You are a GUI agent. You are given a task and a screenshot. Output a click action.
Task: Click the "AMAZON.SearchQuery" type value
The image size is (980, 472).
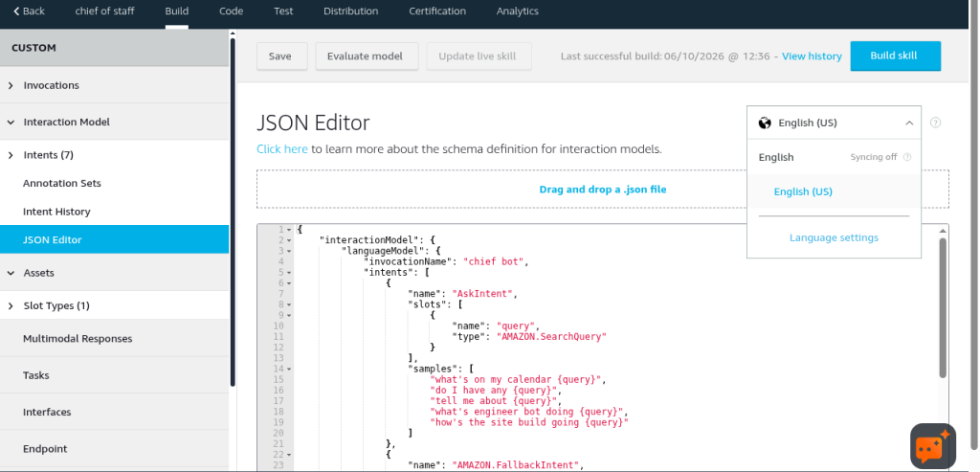pyautogui.click(x=551, y=336)
